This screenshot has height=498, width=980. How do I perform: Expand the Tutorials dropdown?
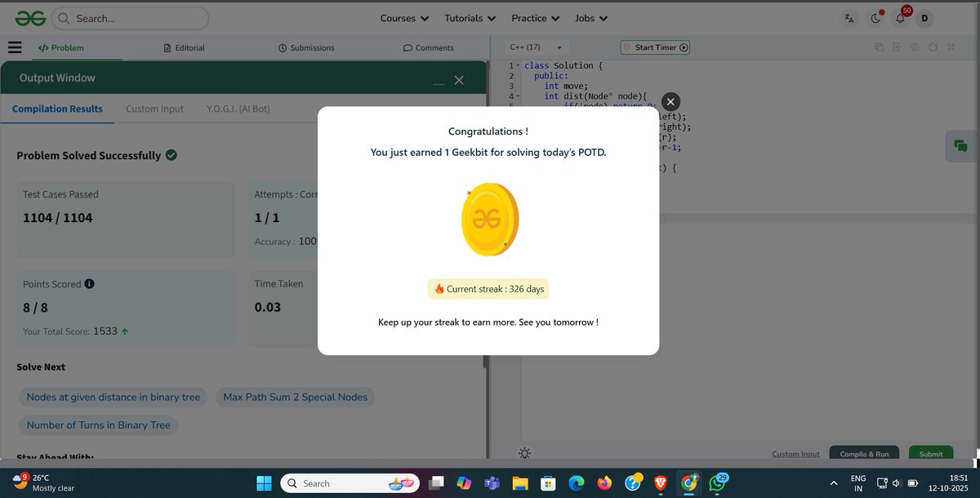tap(470, 18)
